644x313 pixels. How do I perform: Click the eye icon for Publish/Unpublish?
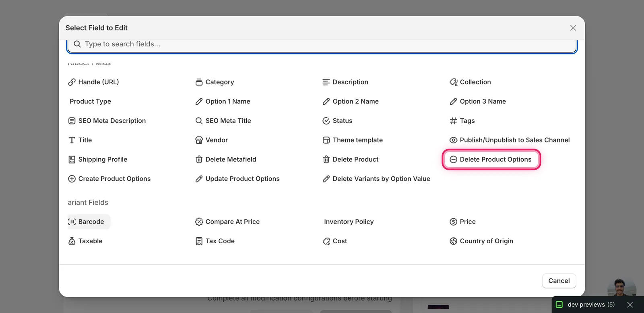tap(453, 140)
